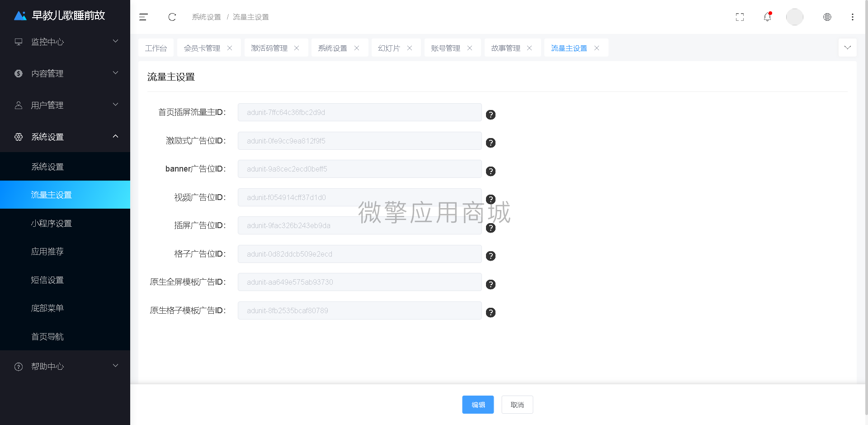Image resolution: width=868 pixels, height=425 pixels.
Task: Click the banner广告位ID input field
Action: pyautogui.click(x=360, y=169)
